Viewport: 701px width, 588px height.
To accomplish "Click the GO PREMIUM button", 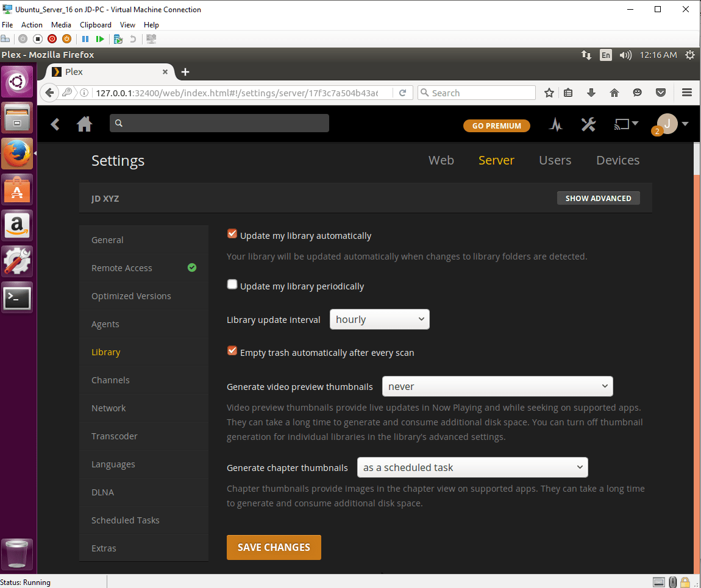I will (x=497, y=126).
